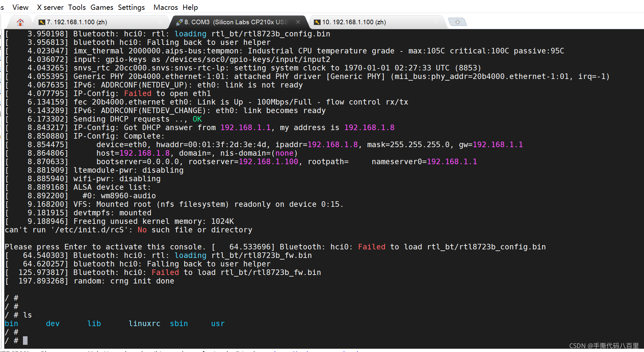Click 'nameserver0=192.168.1.1' text

click(424, 162)
